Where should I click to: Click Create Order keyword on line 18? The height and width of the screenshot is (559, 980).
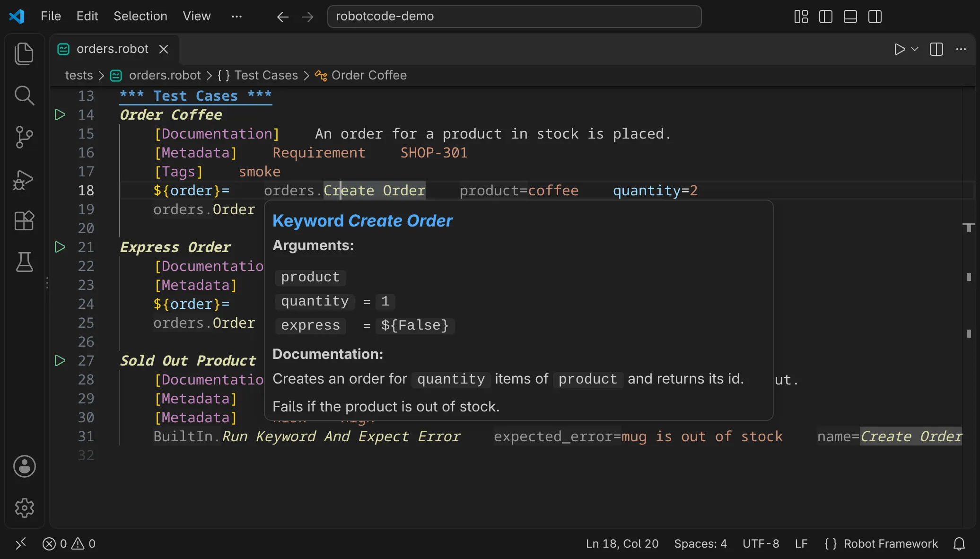[x=375, y=191]
